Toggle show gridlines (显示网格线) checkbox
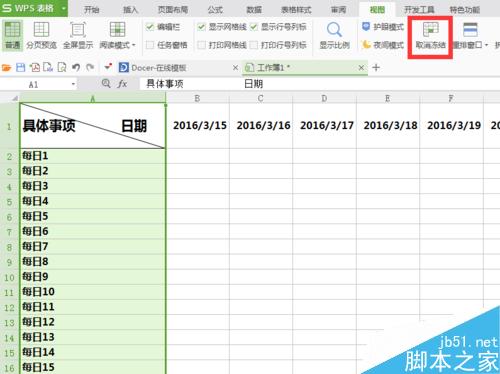Image resolution: width=500 pixels, height=374 pixels. 201,27
